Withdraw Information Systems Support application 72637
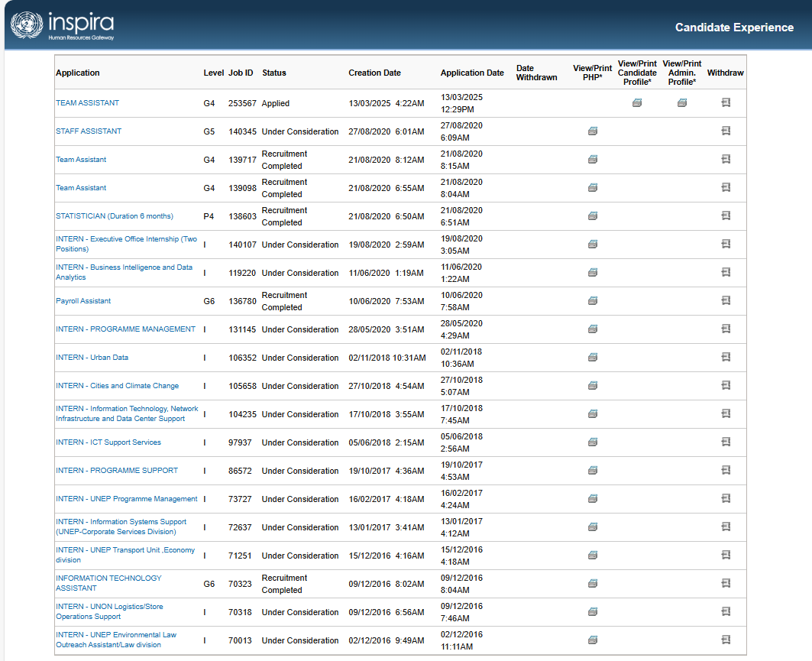This screenshot has width=812, height=661. click(x=726, y=527)
